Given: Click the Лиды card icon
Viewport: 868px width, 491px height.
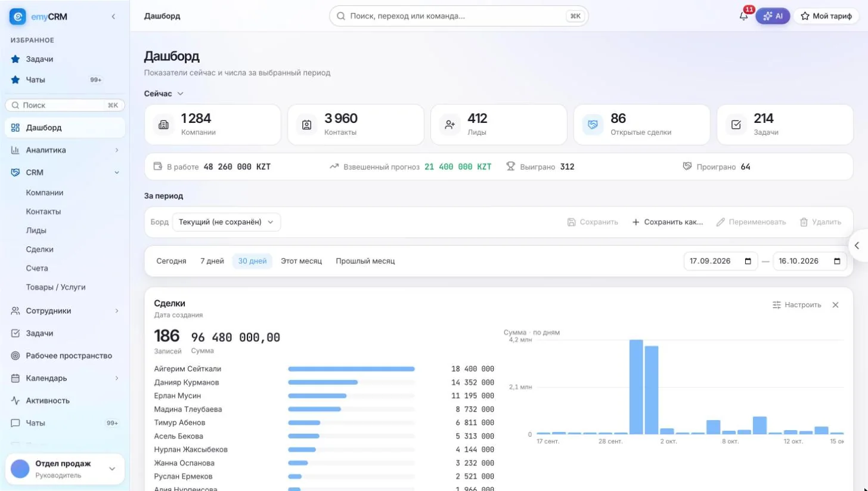Looking at the screenshot, I should (x=449, y=125).
